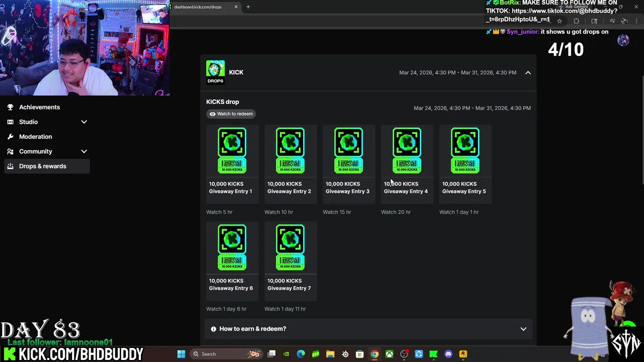This screenshot has width=644, height=362.
Task: Open the Giveaway Entry 5 reward image
Action: [465, 150]
